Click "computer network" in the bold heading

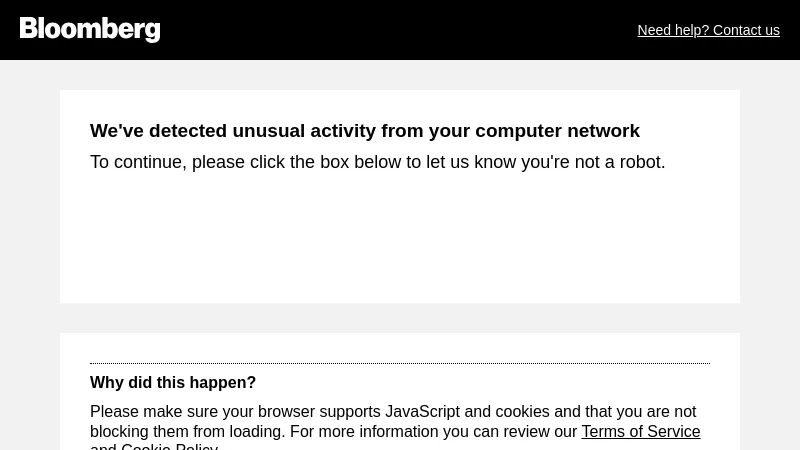click(x=557, y=131)
